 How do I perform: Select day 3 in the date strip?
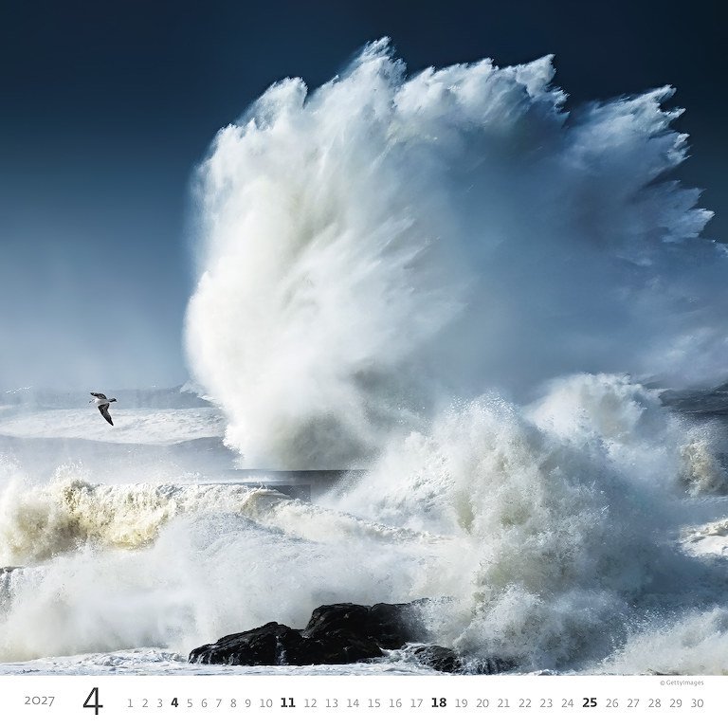click(x=159, y=703)
